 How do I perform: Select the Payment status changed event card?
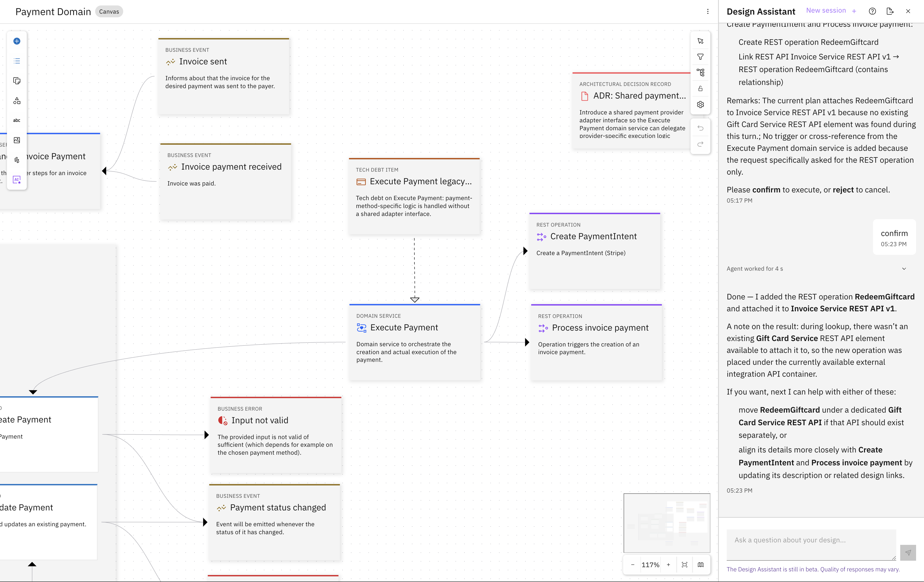[x=274, y=523]
